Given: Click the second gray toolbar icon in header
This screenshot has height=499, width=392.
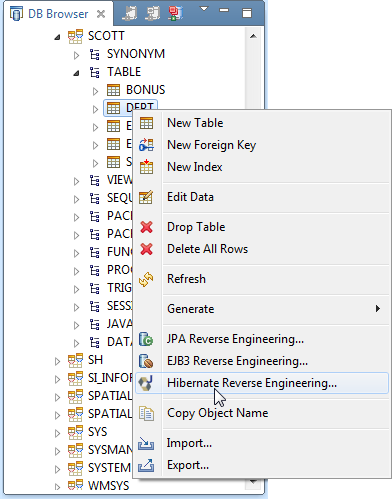Looking at the screenshot, I should 153,13.
